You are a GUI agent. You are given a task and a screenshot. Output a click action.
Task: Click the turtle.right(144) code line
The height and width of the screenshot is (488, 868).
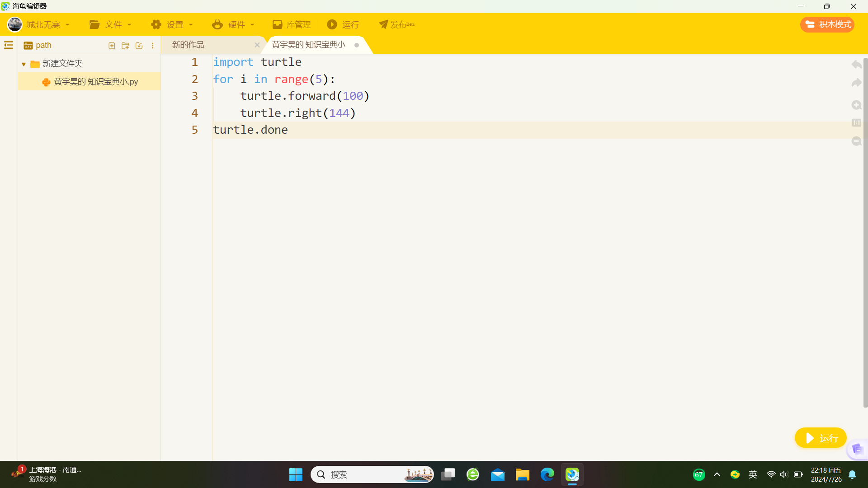tap(298, 113)
